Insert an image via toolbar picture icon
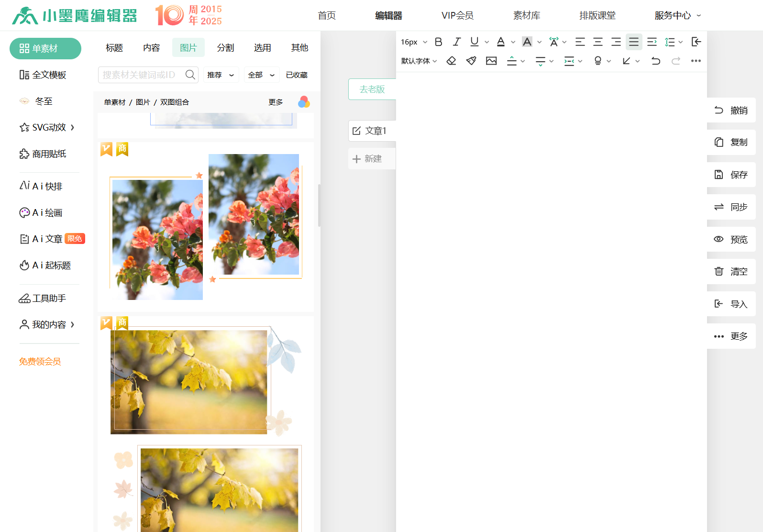Image resolution: width=763 pixels, height=532 pixels. pyautogui.click(x=491, y=61)
